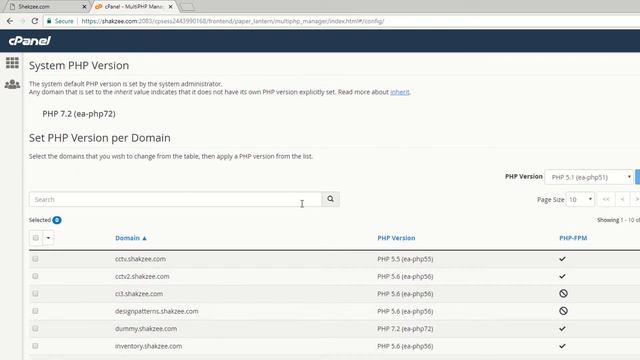
Task: Go to first page of results
Action: [606, 199]
